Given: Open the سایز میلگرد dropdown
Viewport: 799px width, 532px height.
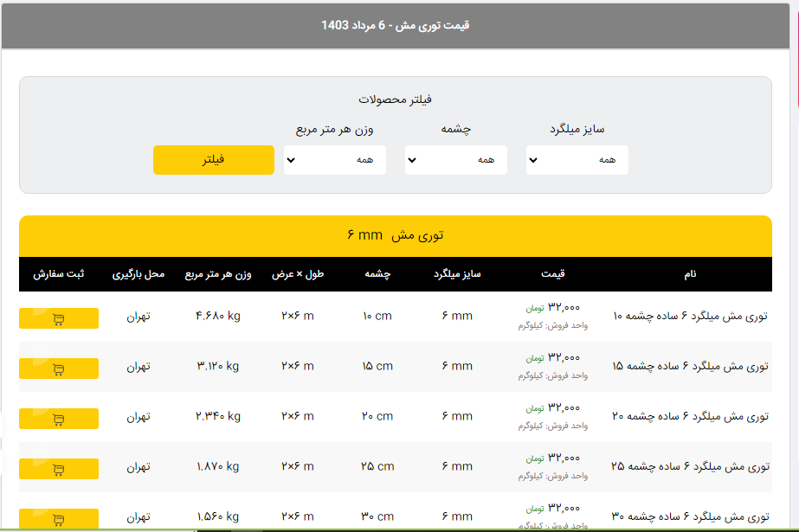Looking at the screenshot, I should (577, 160).
